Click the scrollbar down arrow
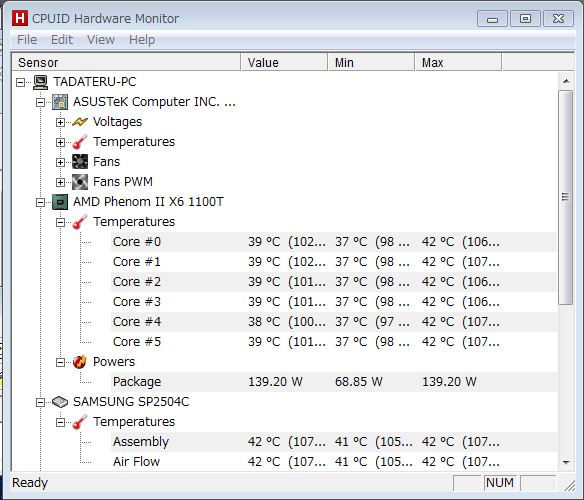 pos(566,462)
